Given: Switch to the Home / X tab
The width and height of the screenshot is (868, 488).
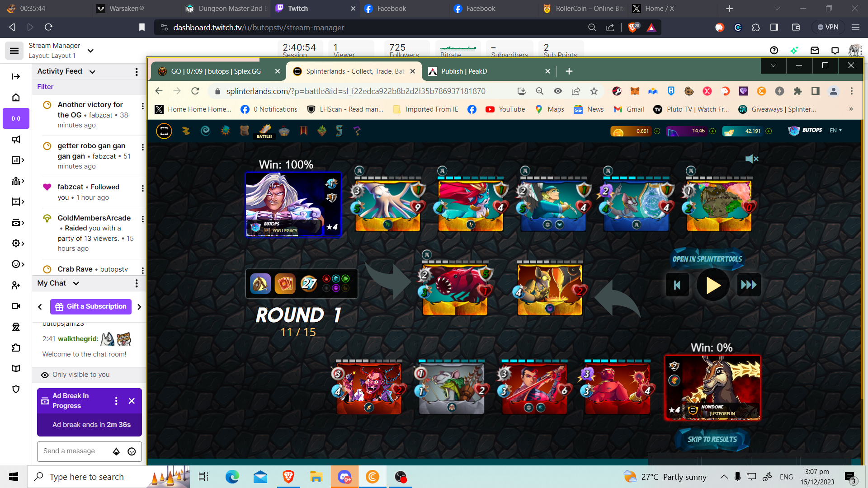Looking at the screenshot, I should pyautogui.click(x=673, y=9).
